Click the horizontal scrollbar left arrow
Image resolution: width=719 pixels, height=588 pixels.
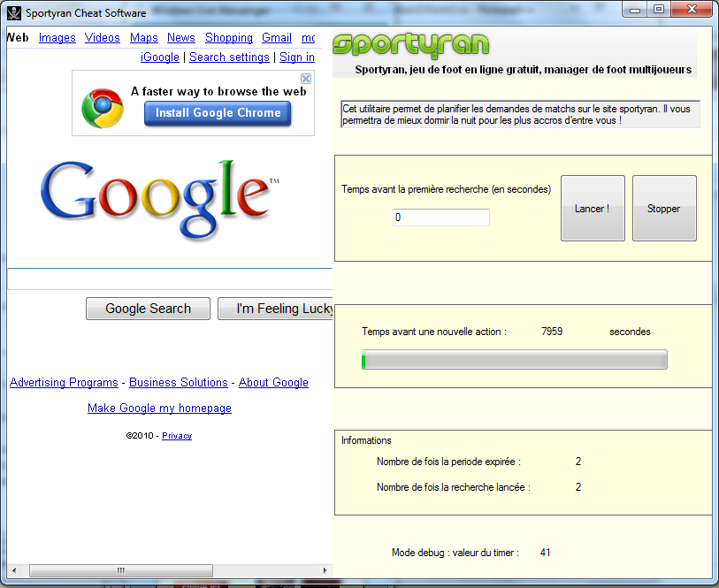[x=15, y=570]
